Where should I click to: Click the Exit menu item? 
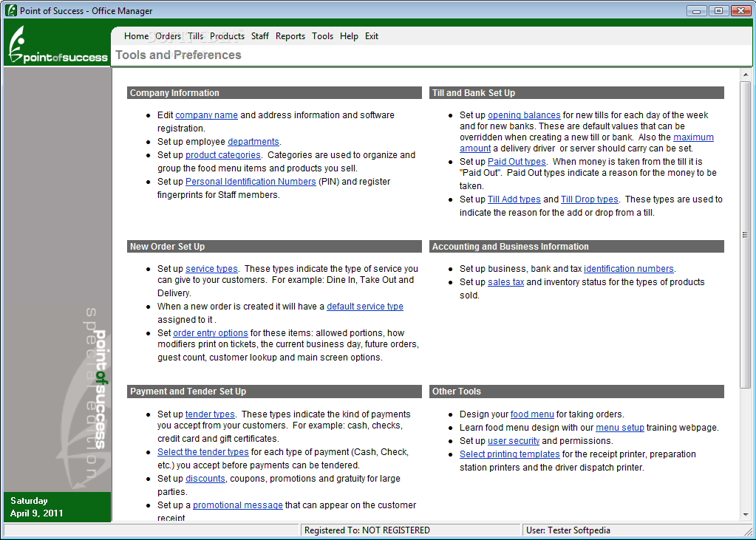tap(371, 36)
